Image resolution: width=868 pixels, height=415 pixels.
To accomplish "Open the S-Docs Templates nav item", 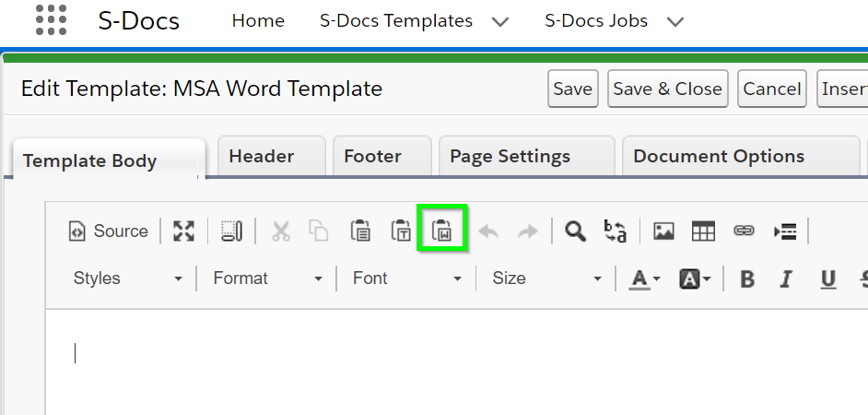I will (x=396, y=20).
